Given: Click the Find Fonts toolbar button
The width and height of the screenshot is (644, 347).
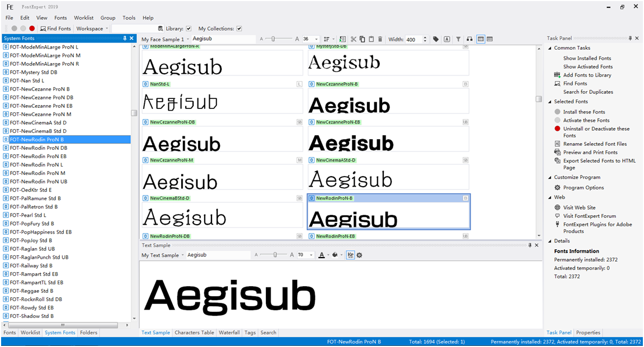Looking at the screenshot, I should point(55,28).
